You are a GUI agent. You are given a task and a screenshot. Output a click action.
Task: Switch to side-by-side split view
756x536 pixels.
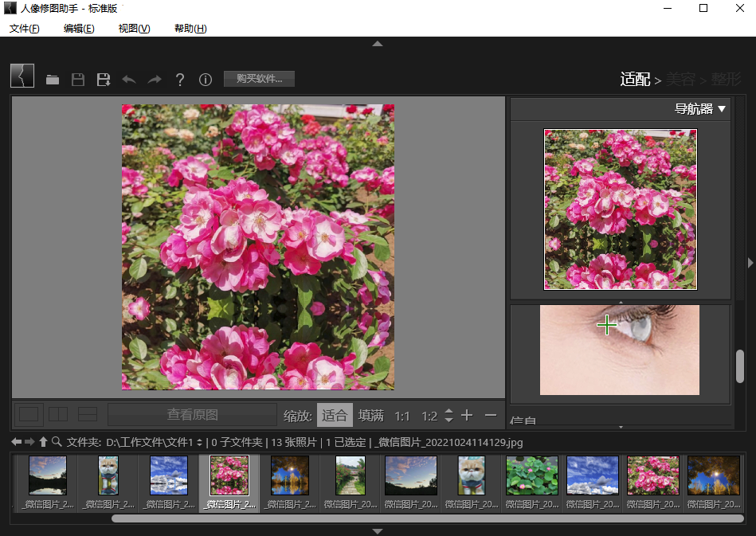coord(58,414)
